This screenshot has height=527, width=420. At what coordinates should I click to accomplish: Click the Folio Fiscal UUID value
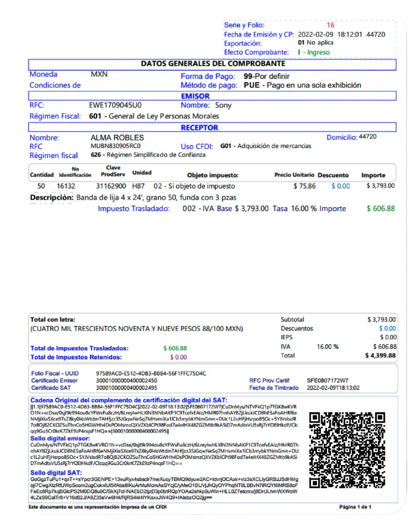pos(150,373)
